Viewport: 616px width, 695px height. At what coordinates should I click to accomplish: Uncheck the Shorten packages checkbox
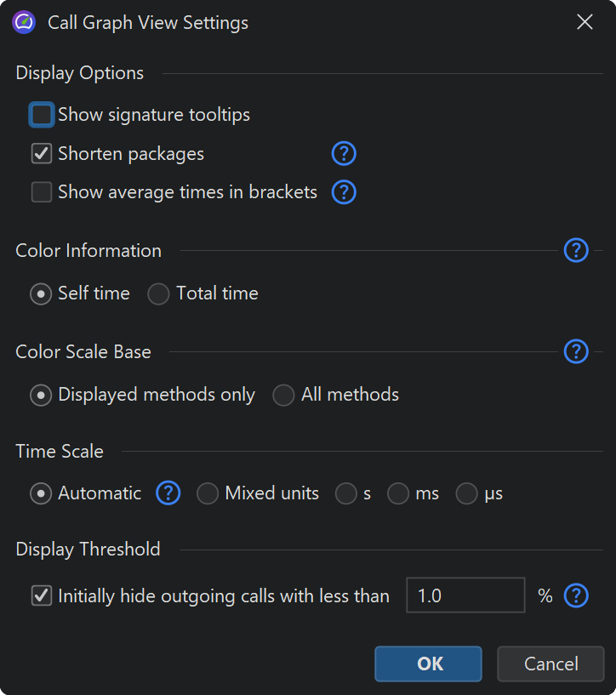pos(42,154)
